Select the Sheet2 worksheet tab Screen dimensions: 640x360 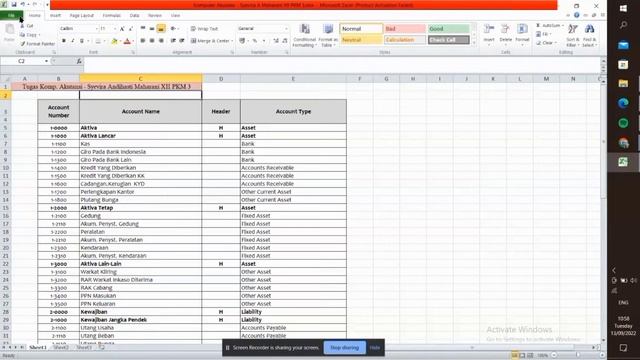click(61, 347)
